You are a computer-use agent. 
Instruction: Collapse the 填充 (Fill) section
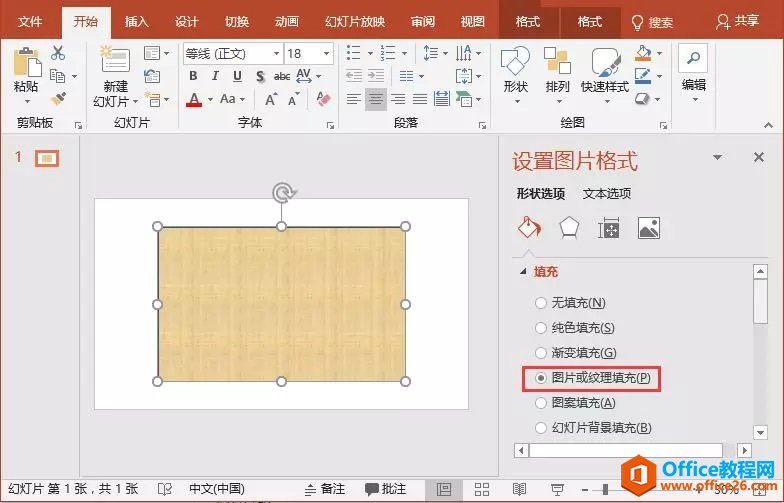point(522,272)
